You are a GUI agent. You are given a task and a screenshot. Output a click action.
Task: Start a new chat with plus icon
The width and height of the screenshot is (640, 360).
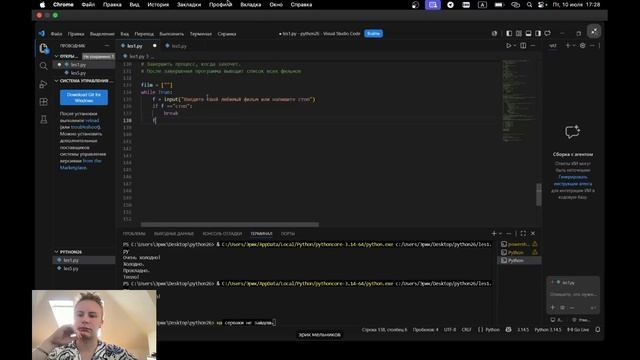[x=567, y=46]
